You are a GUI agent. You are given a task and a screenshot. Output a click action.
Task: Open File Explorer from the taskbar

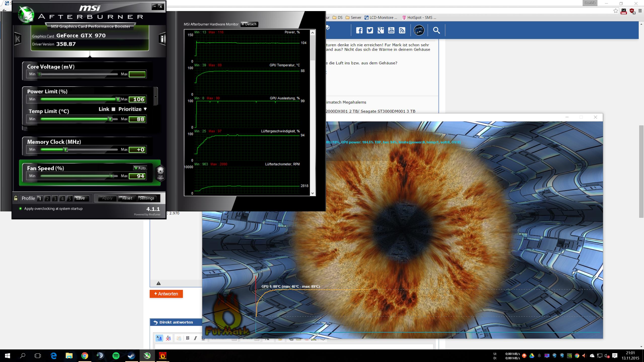69,356
